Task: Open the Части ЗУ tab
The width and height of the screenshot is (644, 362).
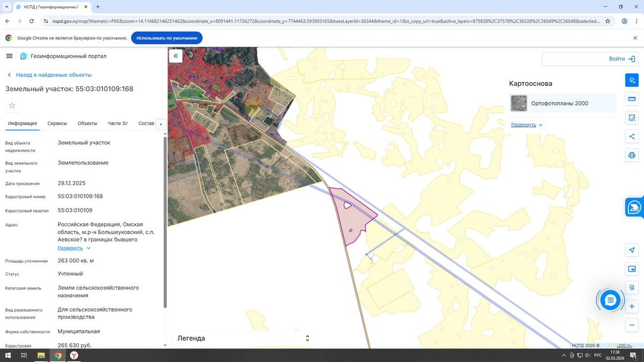Action: coord(118,123)
